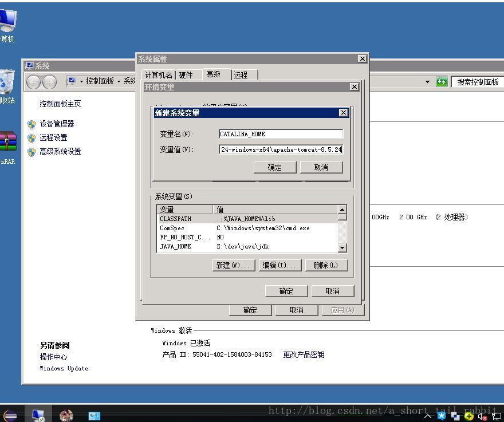Open the address bar history dropdown arrow
This screenshot has width=504, height=422.
tap(427, 82)
